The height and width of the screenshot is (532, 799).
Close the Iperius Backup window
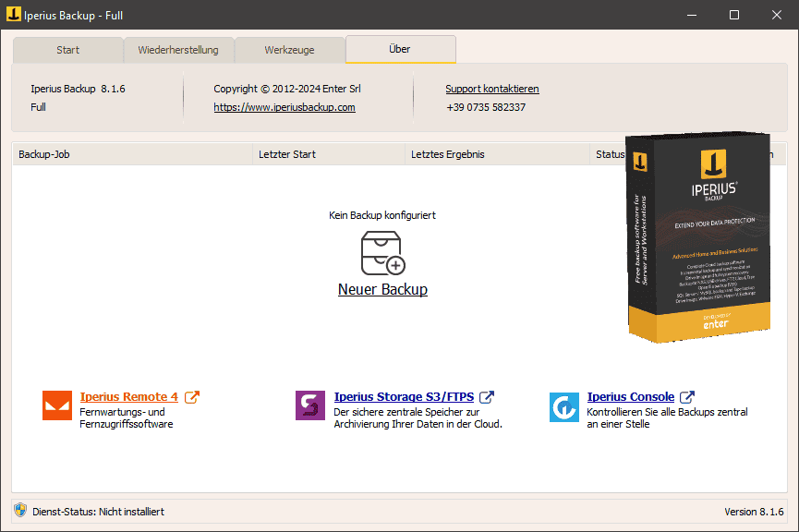[x=777, y=15]
